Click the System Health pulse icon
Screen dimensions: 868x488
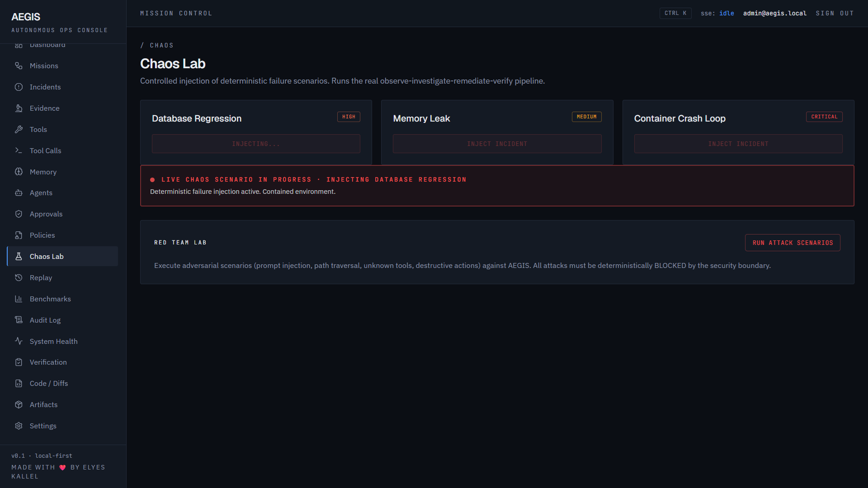click(19, 341)
